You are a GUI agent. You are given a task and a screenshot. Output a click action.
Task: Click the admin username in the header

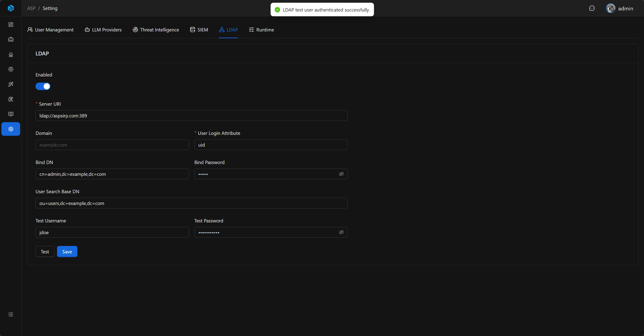click(625, 9)
